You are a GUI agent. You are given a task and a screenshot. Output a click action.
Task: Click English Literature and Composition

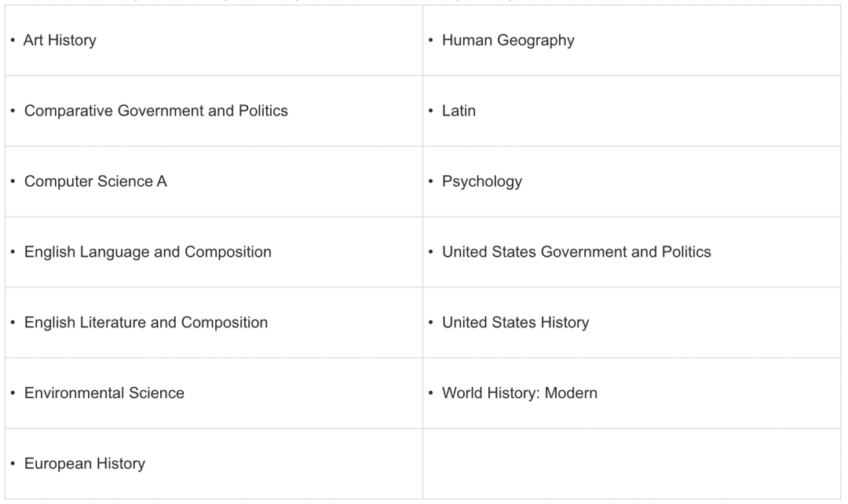[x=146, y=323]
